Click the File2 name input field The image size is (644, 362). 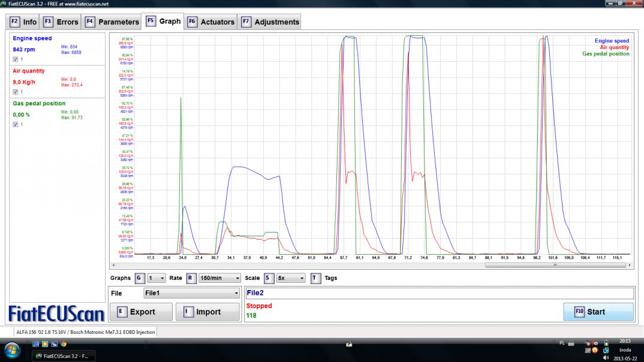pyautogui.click(x=439, y=293)
